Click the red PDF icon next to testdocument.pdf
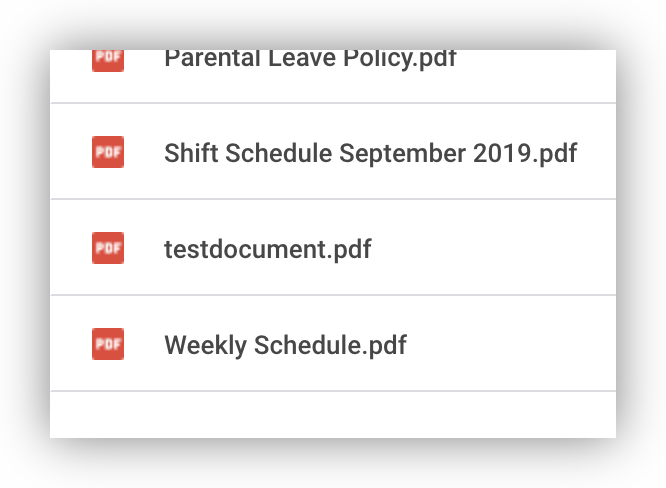The width and height of the screenshot is (666, 488). [x=108, y=248]
